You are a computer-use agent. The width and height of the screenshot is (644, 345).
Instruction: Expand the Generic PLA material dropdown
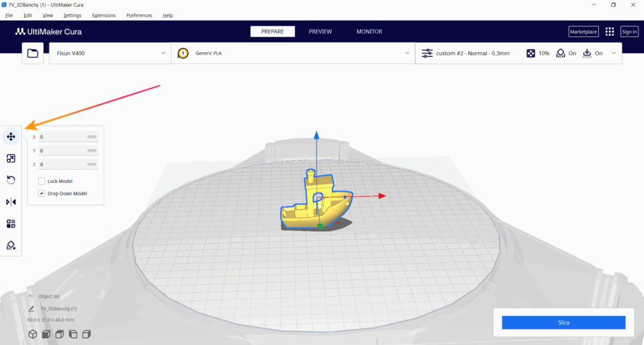tap(293, 53)
